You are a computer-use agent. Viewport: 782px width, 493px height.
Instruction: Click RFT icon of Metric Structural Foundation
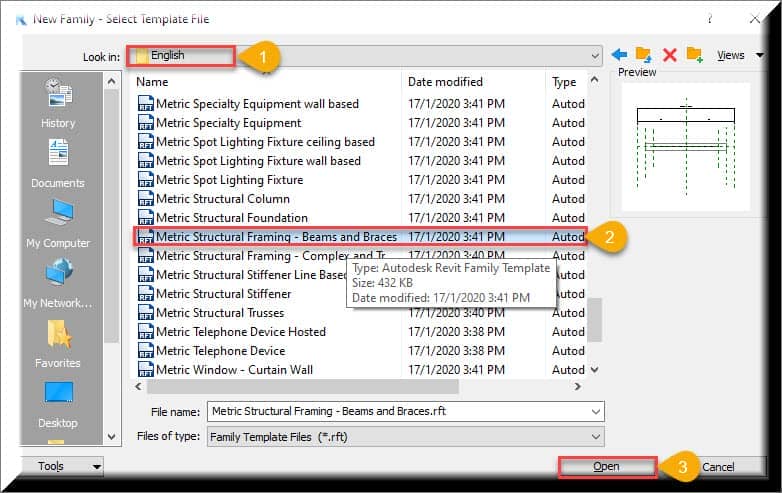tap(145, 217)
